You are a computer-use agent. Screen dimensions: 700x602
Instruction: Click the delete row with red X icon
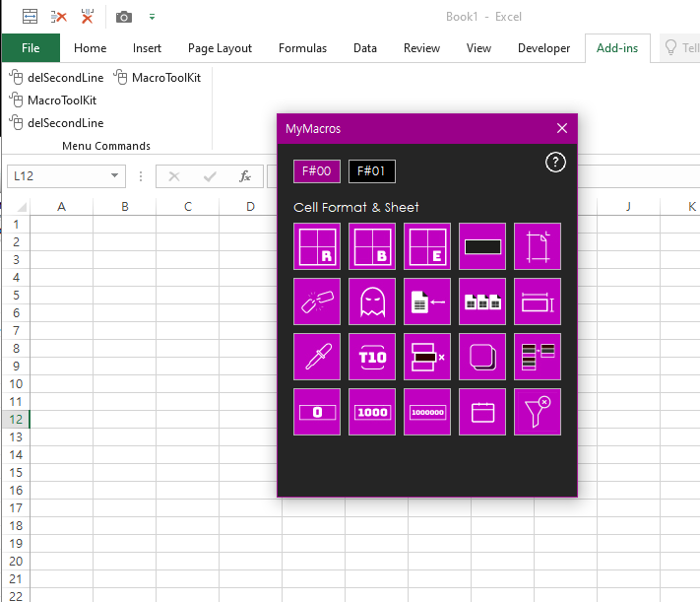(x=58, y=17)
